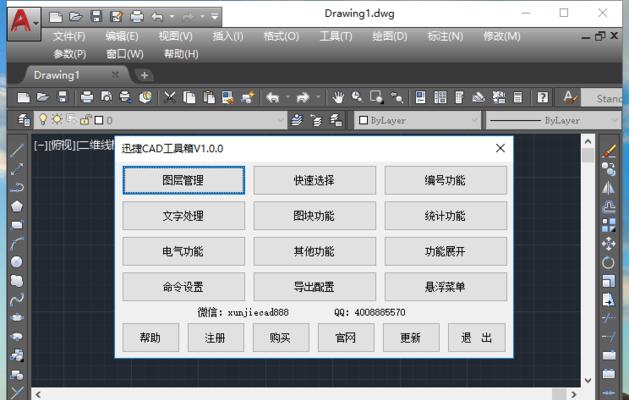Screen dimensions: 629x400
Task: Click the Open file icon in quick access bar
Action: pos(75,16)
